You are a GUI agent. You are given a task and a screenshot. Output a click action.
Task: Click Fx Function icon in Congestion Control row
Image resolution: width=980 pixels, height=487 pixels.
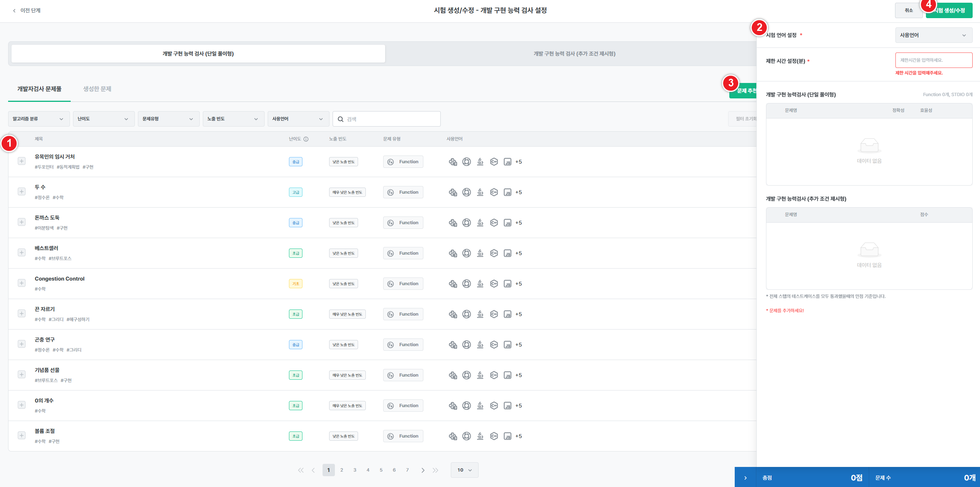point(391,284)
